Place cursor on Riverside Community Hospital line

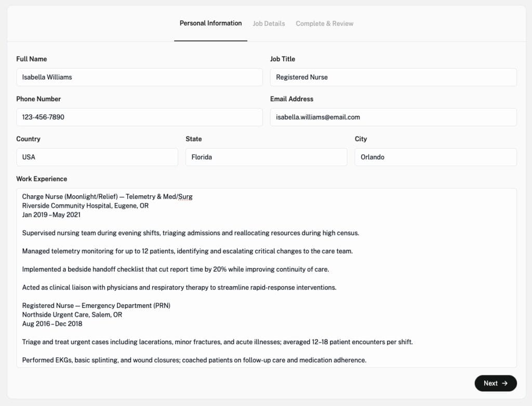[85, 206]
